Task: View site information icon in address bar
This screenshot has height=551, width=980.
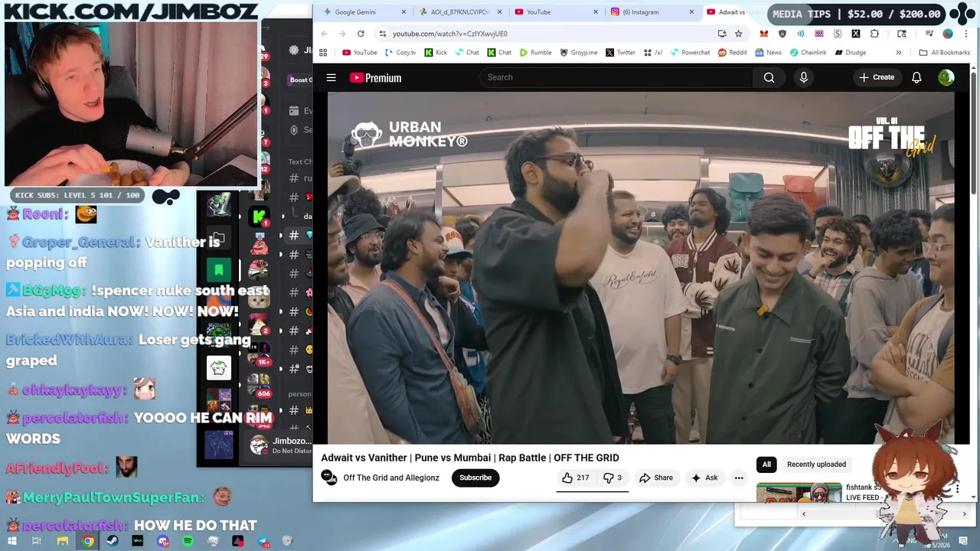Action: (x=382, y=34)
